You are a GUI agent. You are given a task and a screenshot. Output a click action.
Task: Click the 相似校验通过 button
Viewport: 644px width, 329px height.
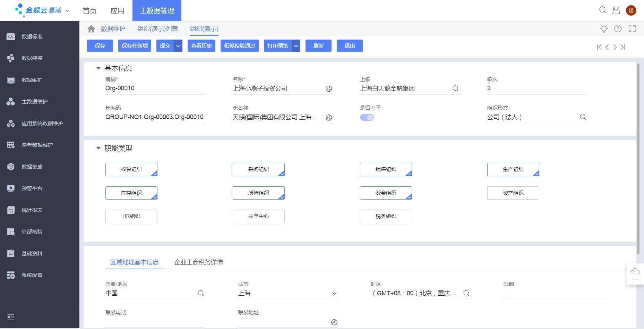[240, 46]
